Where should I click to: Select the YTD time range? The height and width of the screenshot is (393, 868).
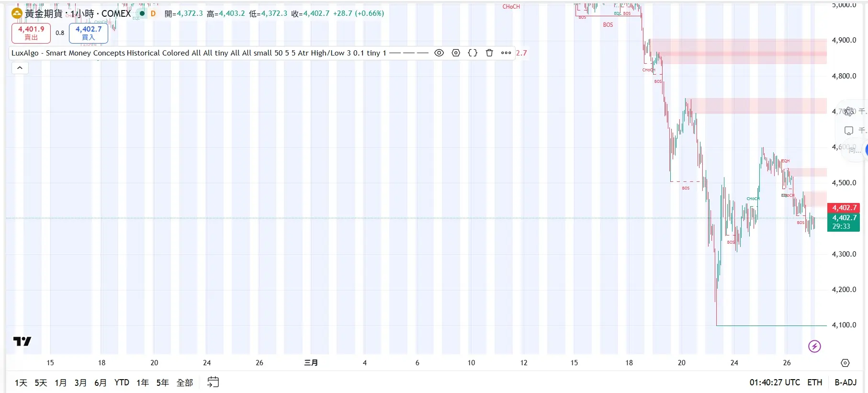(122, 382)
